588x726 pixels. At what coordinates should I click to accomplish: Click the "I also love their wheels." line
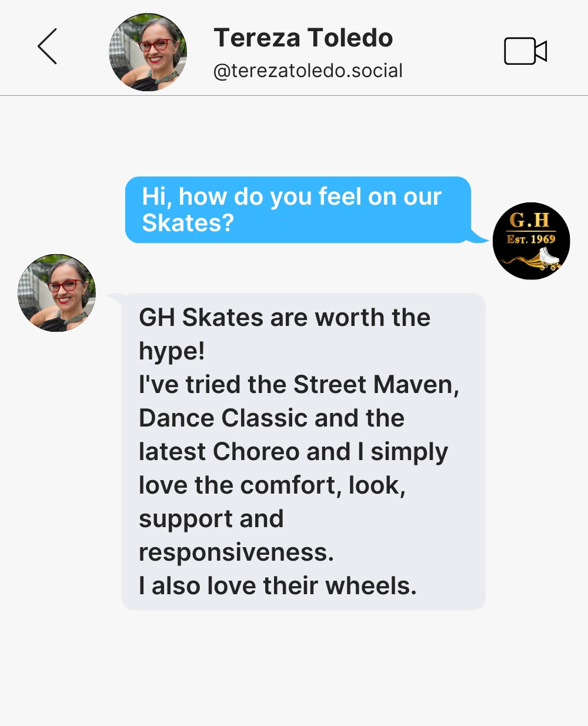click(278, 585)
